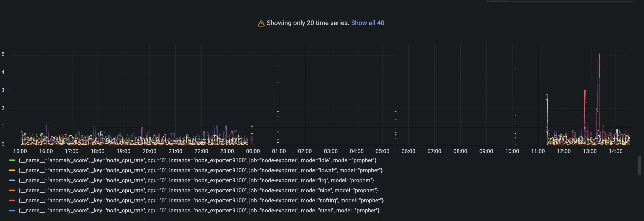Click the green spike just after 11:00
This screenshot has width=644, height=221.
pos(547,95)
